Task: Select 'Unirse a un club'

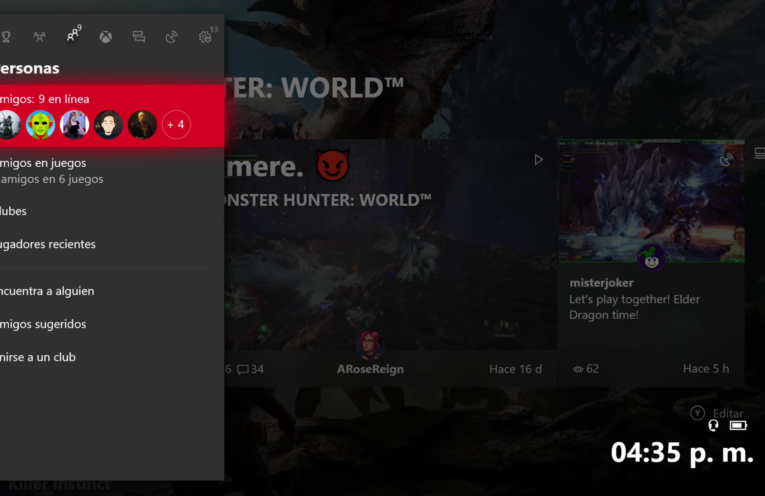Action: 39,357
